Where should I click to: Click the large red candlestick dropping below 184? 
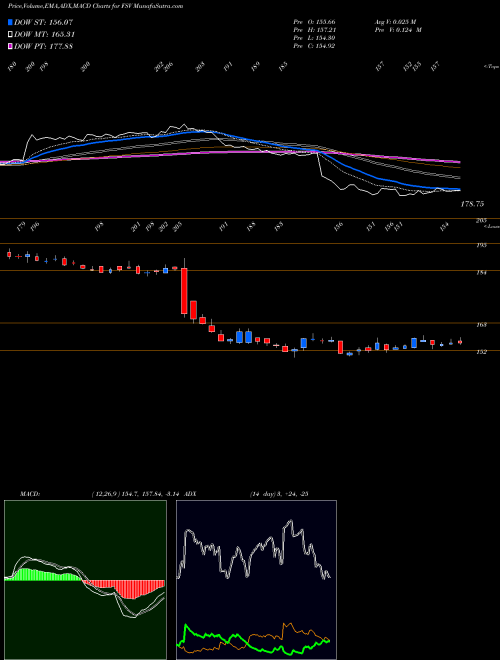(184, 291)
